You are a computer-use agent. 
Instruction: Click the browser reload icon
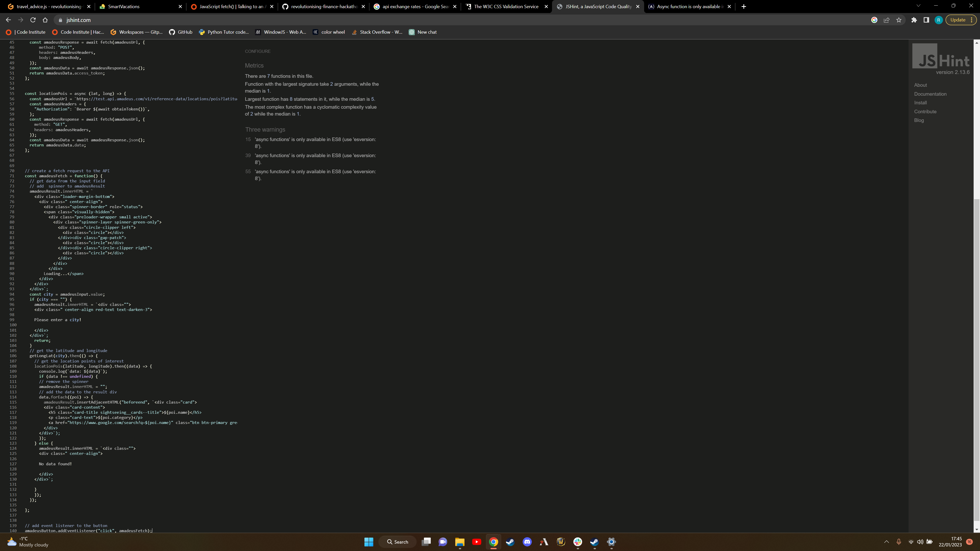33,20
